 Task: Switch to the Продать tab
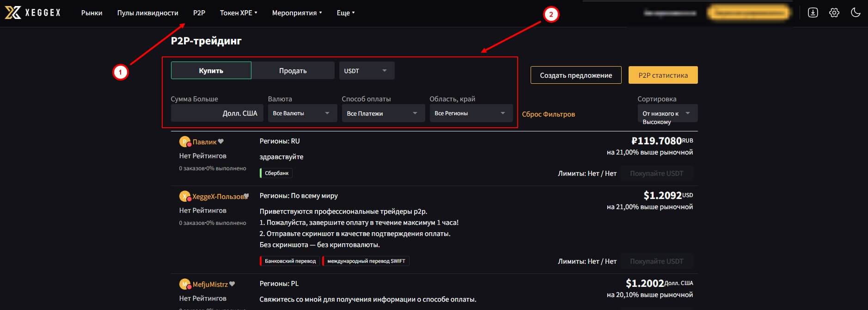(293, 71)
